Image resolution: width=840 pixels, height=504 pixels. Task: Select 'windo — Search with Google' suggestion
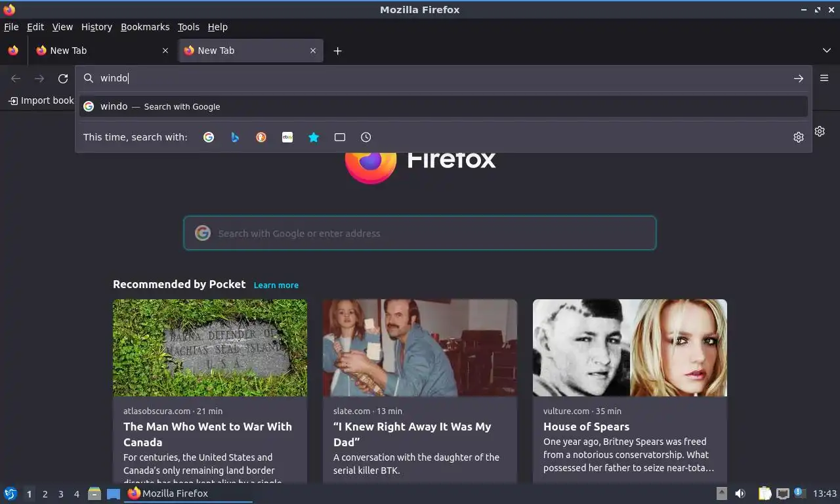tap(444, 106)
